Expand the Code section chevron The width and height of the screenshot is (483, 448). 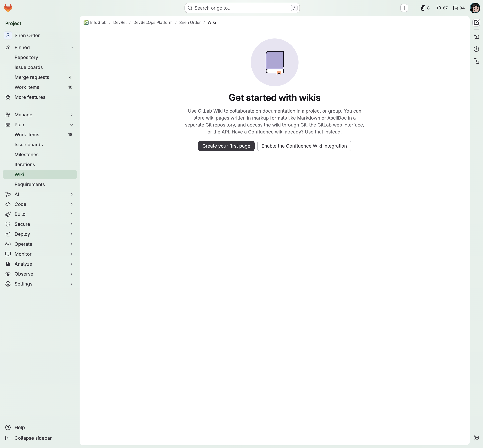click(x=71, y=204)
